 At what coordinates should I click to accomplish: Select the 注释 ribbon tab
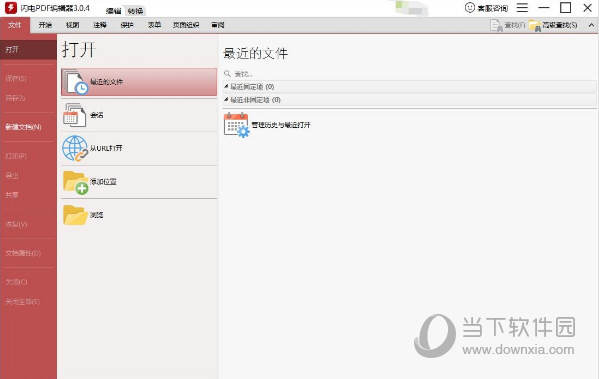100,25
